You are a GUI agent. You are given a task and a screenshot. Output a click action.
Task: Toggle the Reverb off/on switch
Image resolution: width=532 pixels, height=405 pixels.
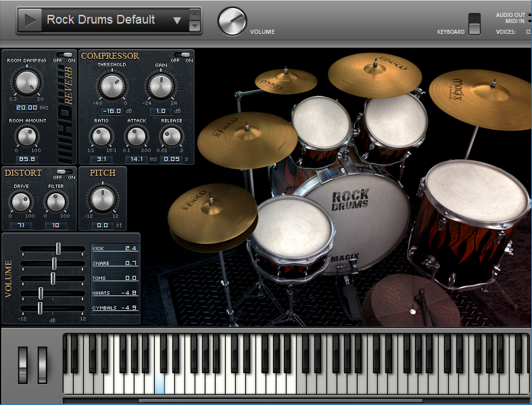pyautogui.click(x=64, y=55)
